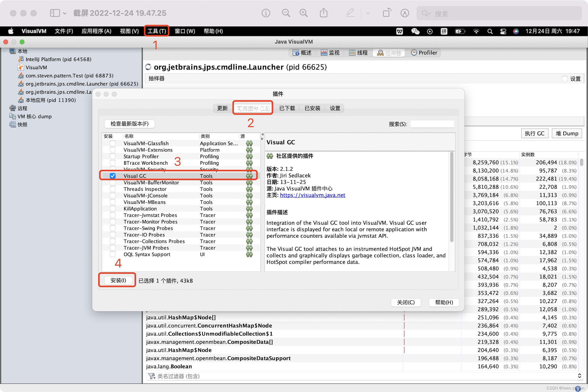The image size is (588, 392).
Task: Click the Siri icon in menu bar
Action: [516, 31]
